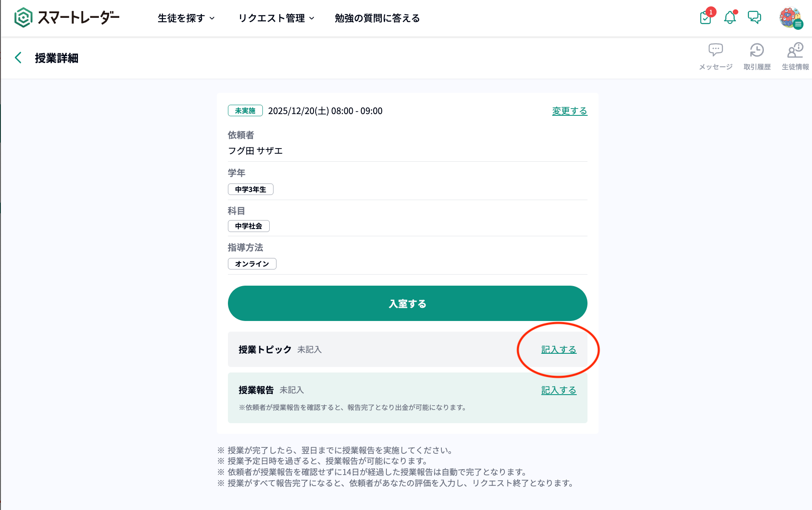The height and width of the screenshot is (510, 812).
Task: Expand the リクエスト管理 dropdown menu
Action: coord(276,18)
